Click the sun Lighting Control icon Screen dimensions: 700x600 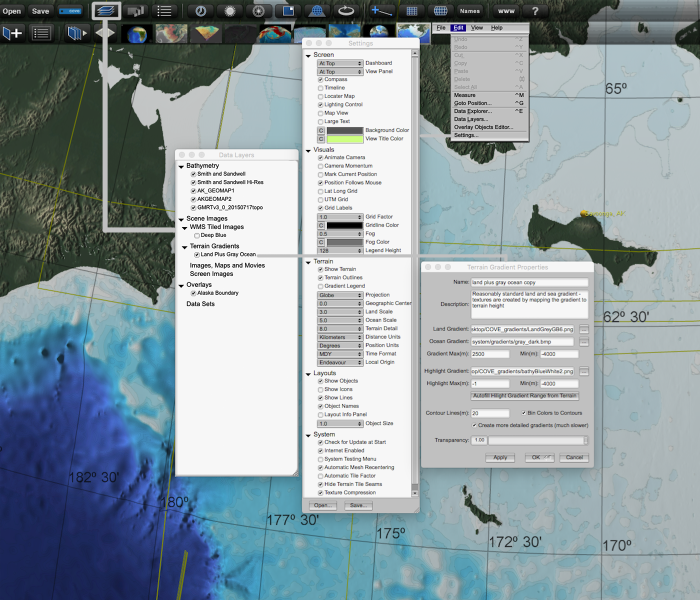(x=230, y=11)
